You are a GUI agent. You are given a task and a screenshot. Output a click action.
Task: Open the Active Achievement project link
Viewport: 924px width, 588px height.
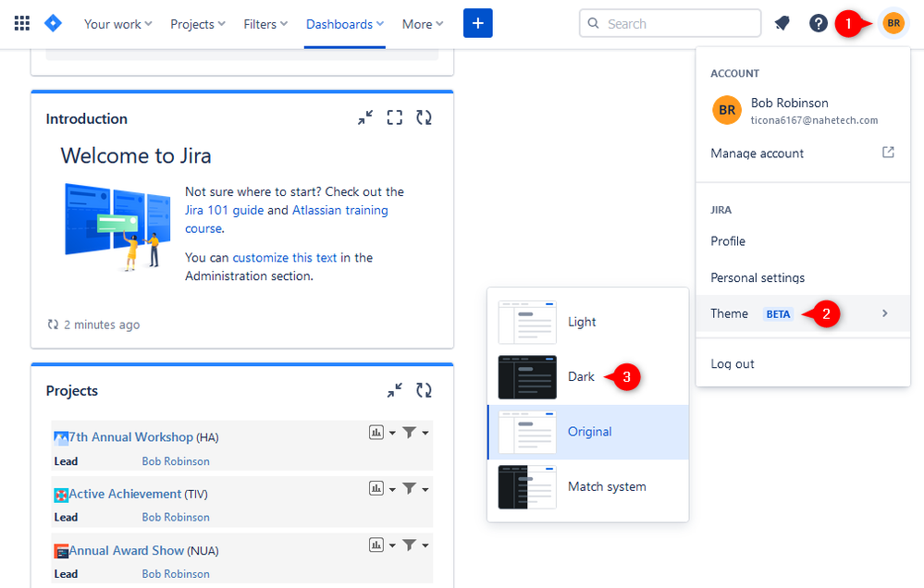click(125, 494)
